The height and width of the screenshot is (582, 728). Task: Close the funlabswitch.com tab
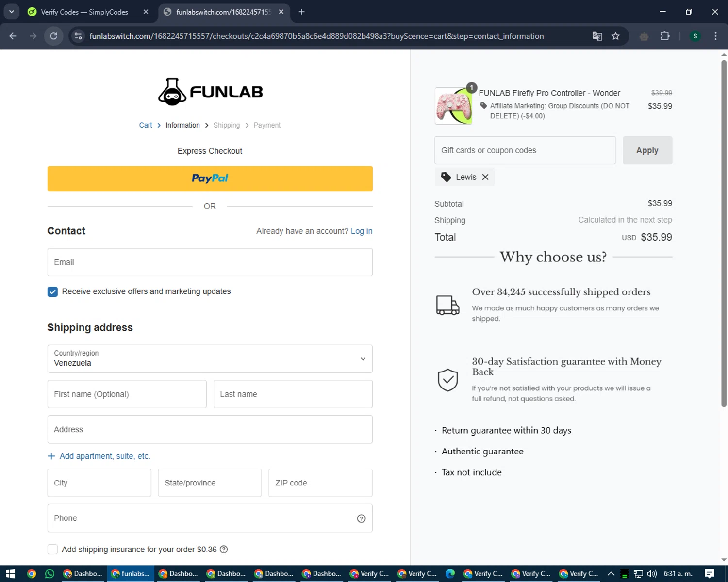281,12
